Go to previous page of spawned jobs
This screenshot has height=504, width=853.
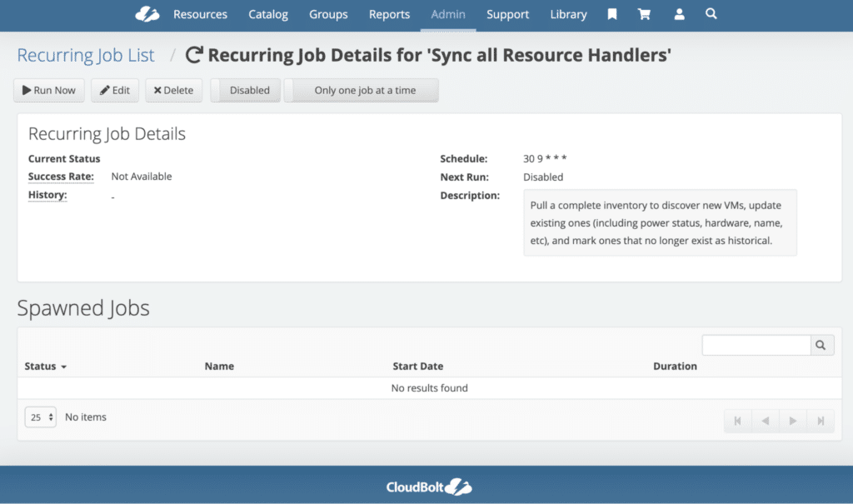766,421
